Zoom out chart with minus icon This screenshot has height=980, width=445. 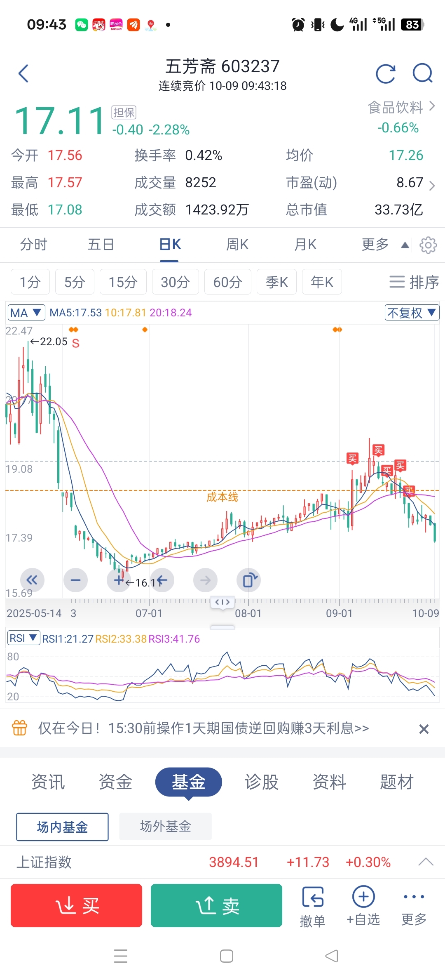75,580
